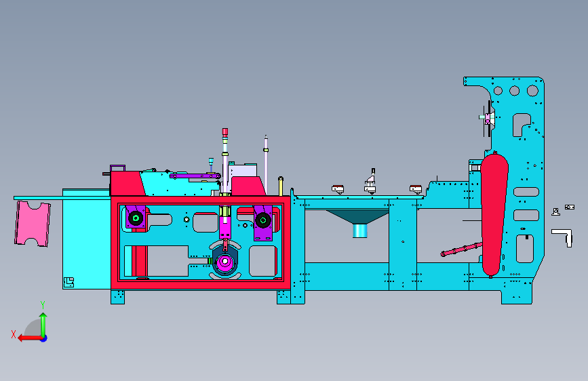Select the white L-shaped bracket at far right
This screenshot has width=588, height=381.
pos(562,237)
